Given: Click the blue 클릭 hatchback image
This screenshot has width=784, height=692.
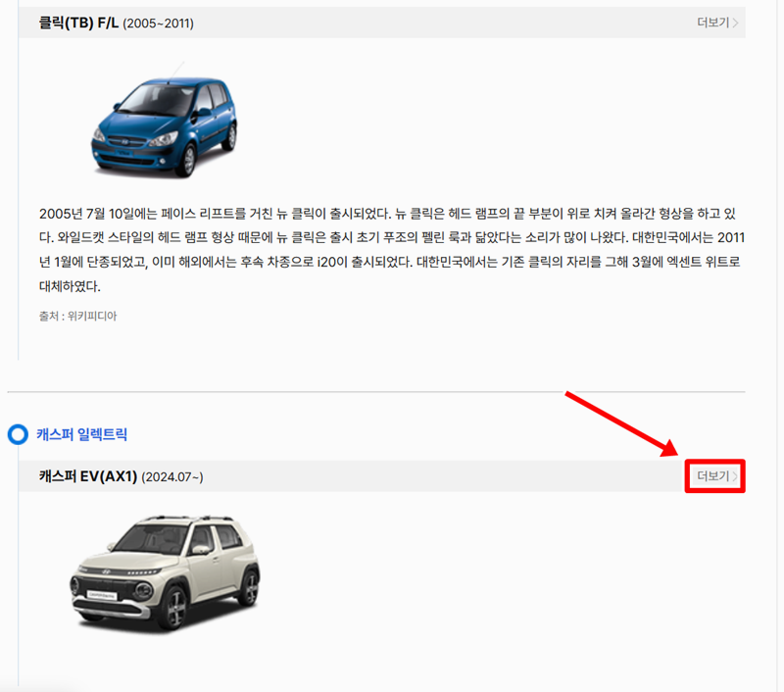Looking at the screenshot, I should pyautogui.click(x=164, y=122).
